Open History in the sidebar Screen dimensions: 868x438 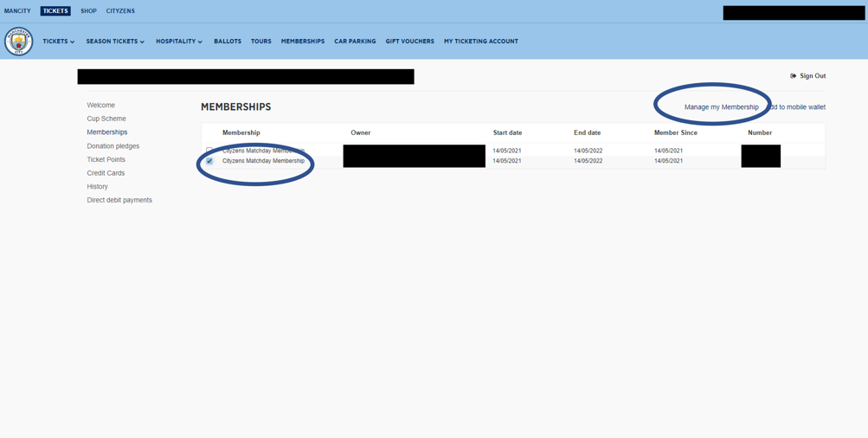tap(98, 187)
